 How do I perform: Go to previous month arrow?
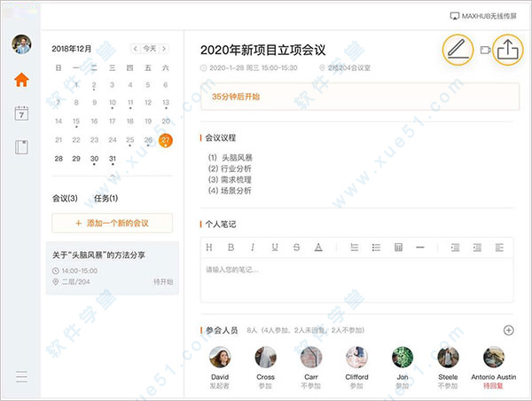[x=136, y=49]
